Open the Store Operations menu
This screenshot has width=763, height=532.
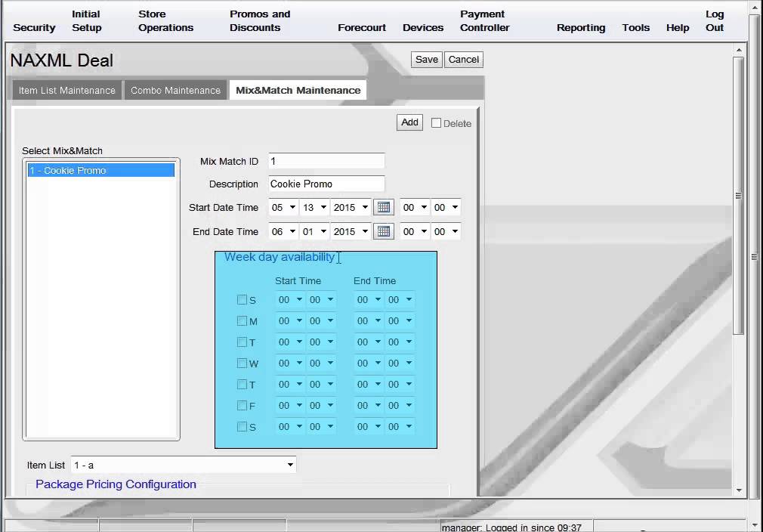[x=165, y=21]
